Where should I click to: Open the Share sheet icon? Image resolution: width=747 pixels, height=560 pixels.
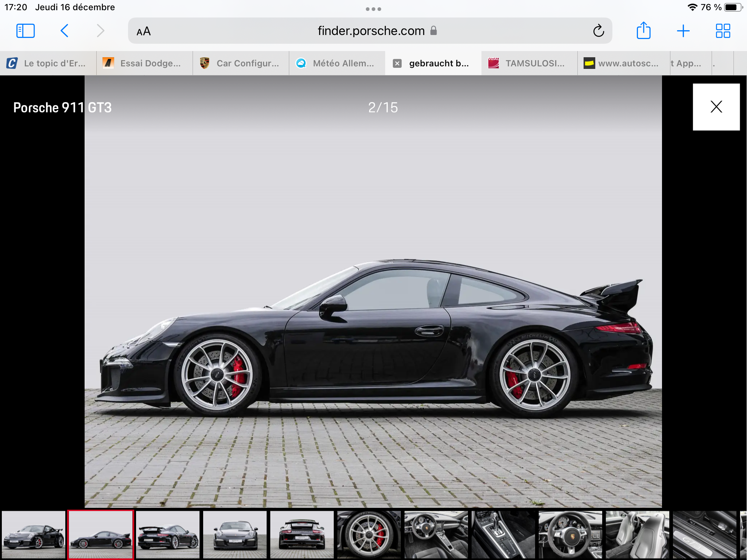[x=643, y=31]
